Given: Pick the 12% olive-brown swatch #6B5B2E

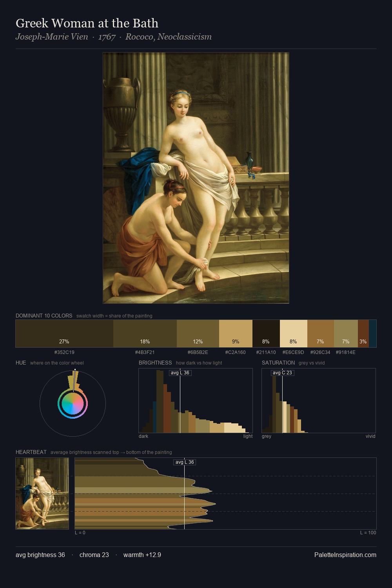Looking at the screenshot, I should click(198, 334).
